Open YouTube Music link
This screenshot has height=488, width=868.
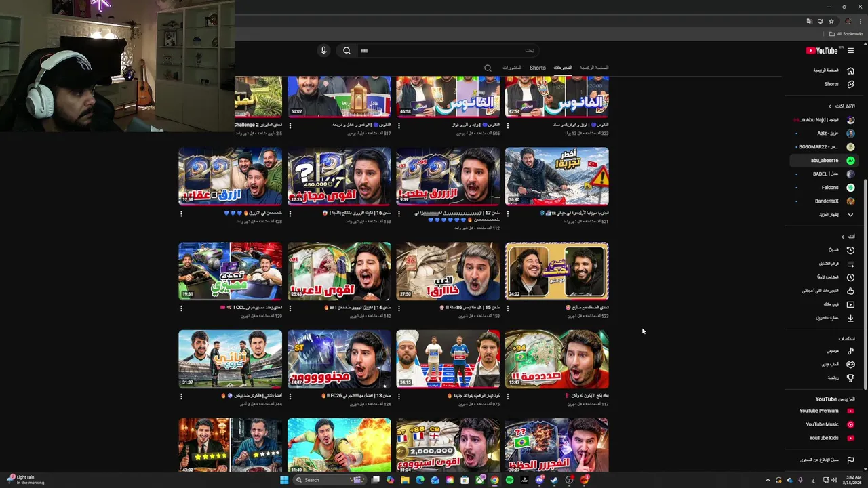[x=822, y=424]
